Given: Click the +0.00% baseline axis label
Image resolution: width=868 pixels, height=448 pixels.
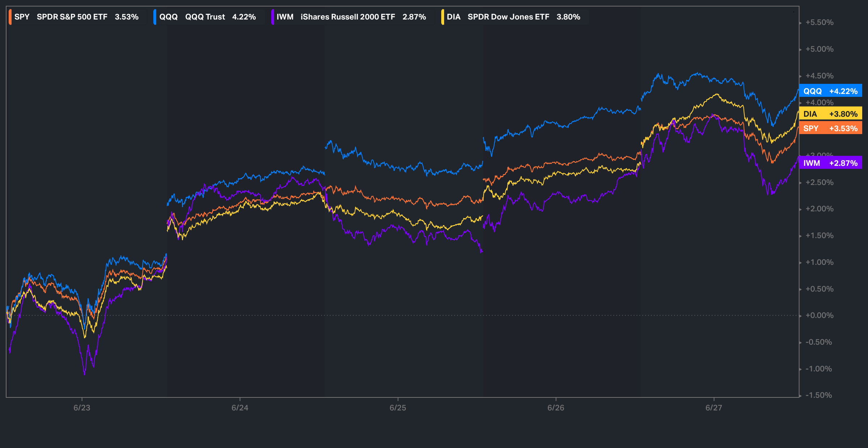Looking at the screenshot, I should pos(819,315).
